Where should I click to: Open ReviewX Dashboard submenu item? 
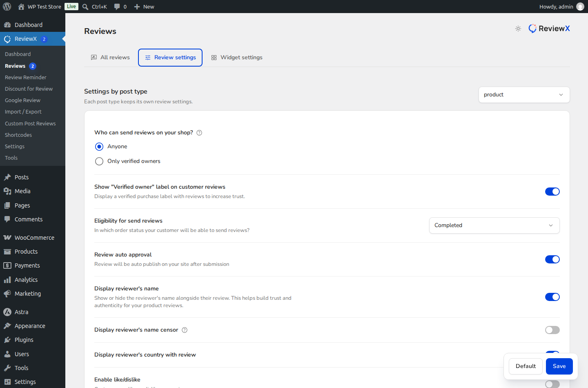click(x=18, y=54)
